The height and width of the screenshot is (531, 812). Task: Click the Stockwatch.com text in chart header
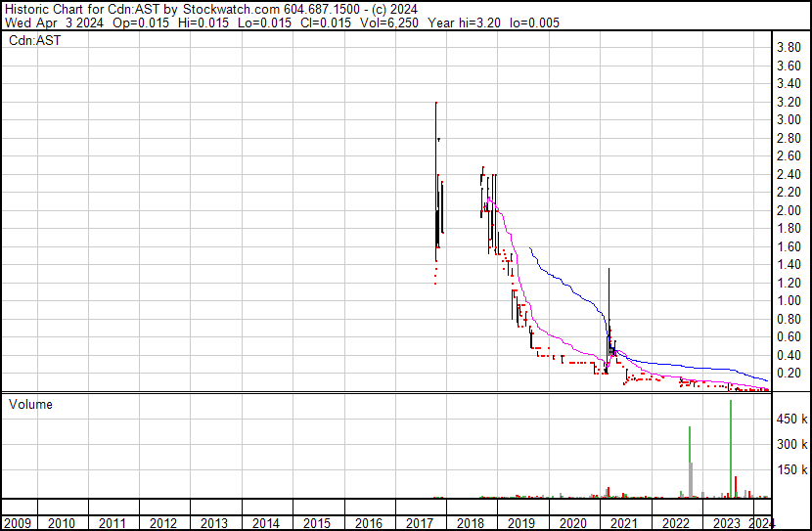point(227,9)
